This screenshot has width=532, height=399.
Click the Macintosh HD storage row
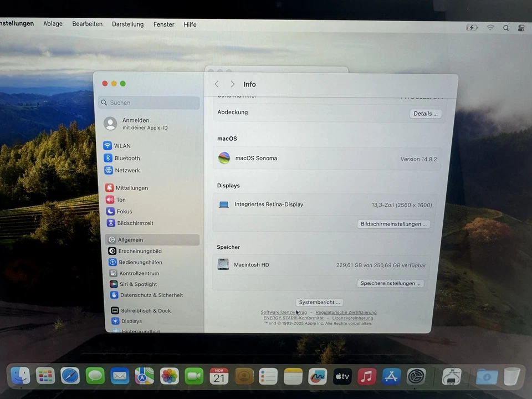click(321, 265)
